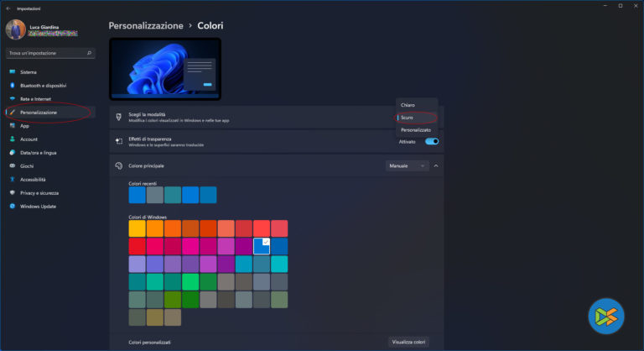
Task: Click the Colori personalizzati label
Action: click(x=149, y=343)
